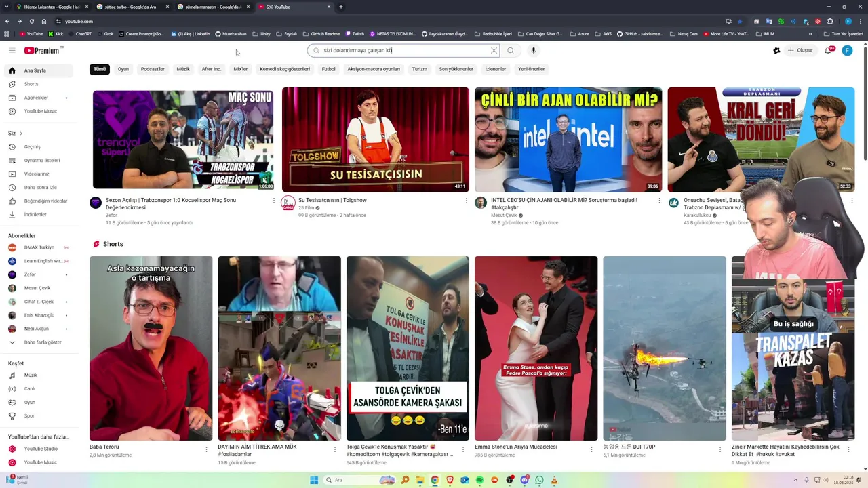Click the browser reload button
The height and width of the screenshot is (488, 868).
pos(31,21)
